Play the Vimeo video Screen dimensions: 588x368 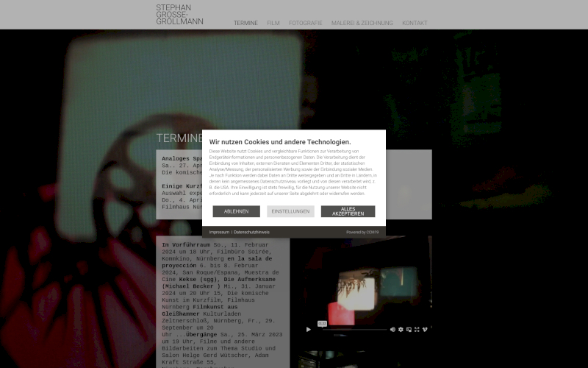(x=309, y=329)
